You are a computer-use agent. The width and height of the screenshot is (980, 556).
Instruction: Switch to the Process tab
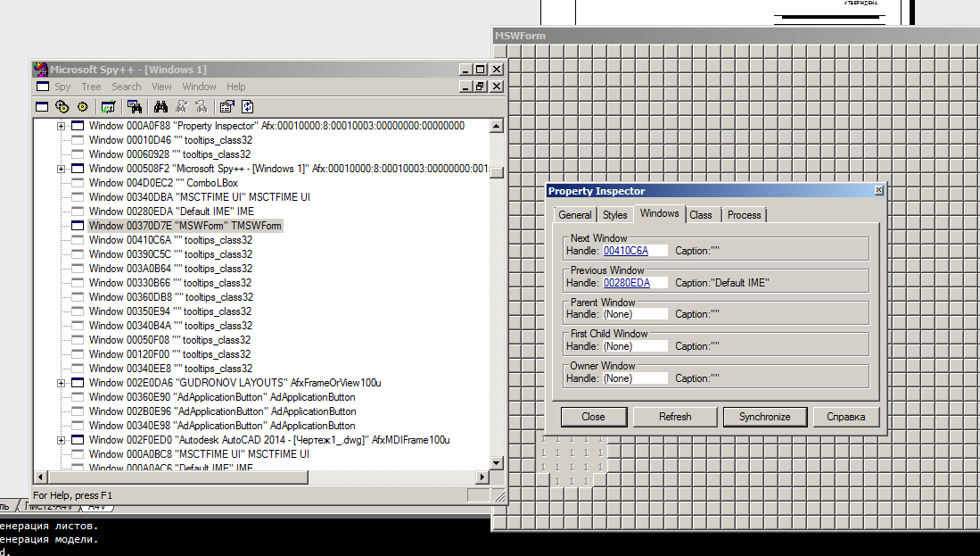click(x=744, y=215)
